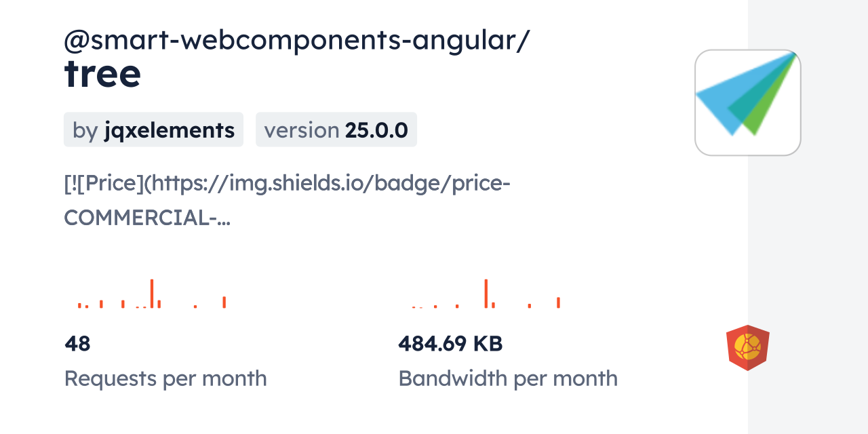Screen dimensions: 868x434
Task: Click the truncated "COMMERCIAL-…" description line
Action: point(147,218)
